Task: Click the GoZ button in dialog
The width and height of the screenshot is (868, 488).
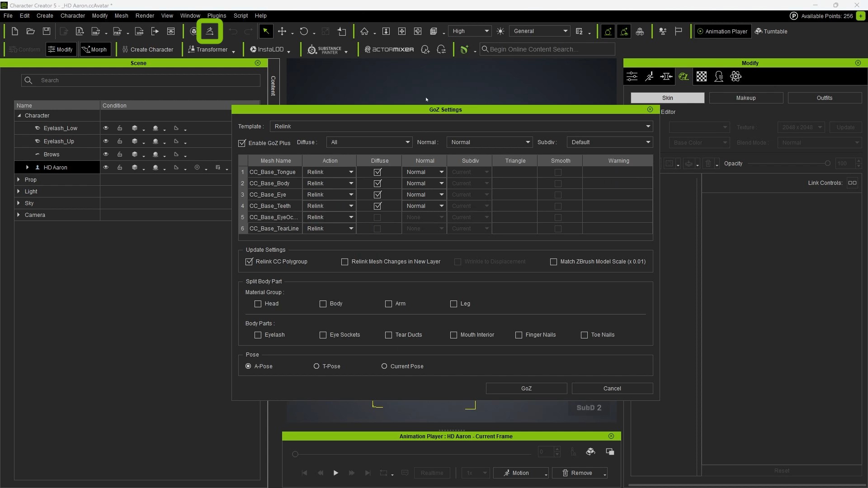Action: (526, 388)
